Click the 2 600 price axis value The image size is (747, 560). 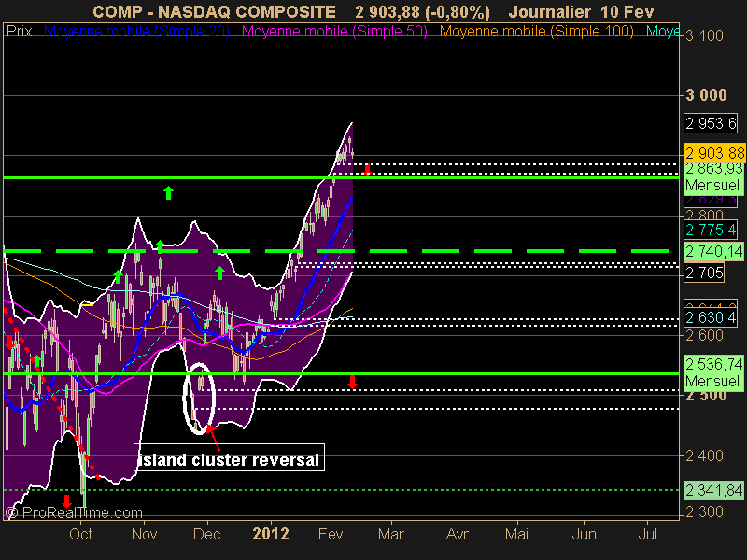[x=704, y=336]
